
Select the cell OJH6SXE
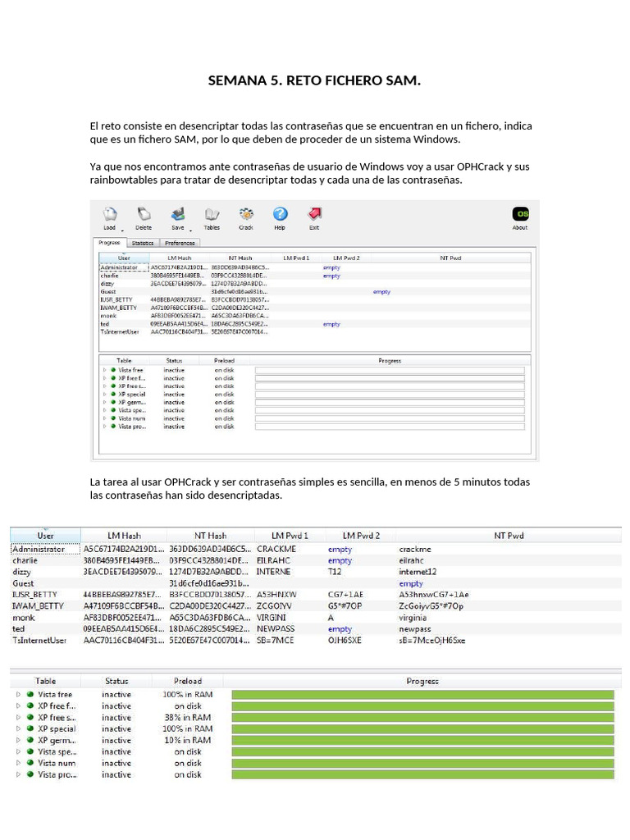point(345,640)
